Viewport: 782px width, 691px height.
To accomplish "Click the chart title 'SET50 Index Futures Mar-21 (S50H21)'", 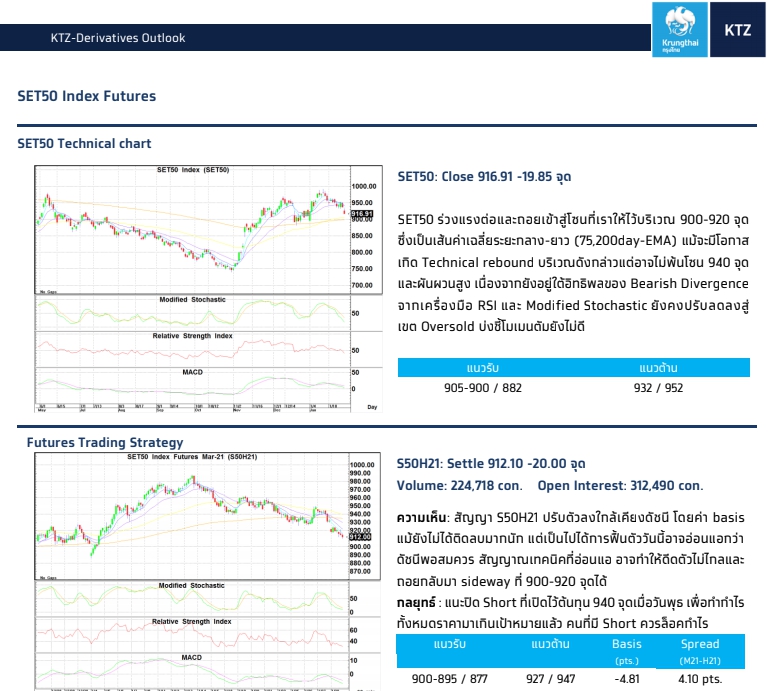I will 192,457.
